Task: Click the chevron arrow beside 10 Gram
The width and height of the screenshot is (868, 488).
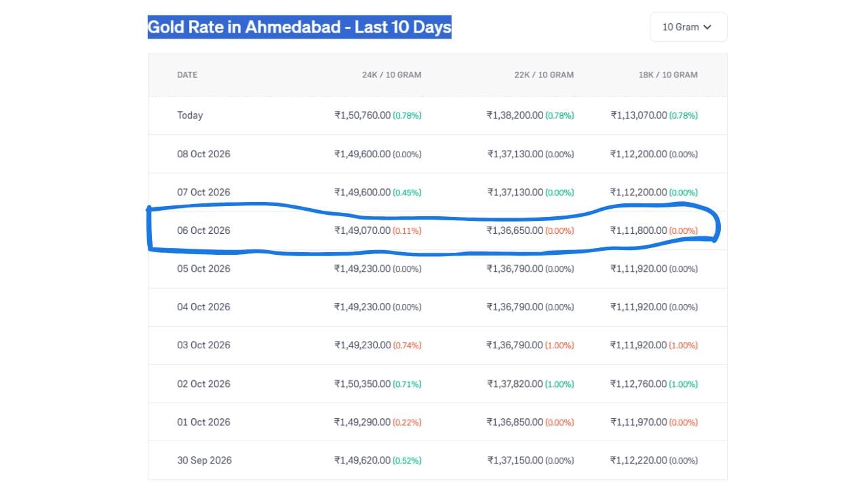Action: pyautogui.click(x=707, y=27)
